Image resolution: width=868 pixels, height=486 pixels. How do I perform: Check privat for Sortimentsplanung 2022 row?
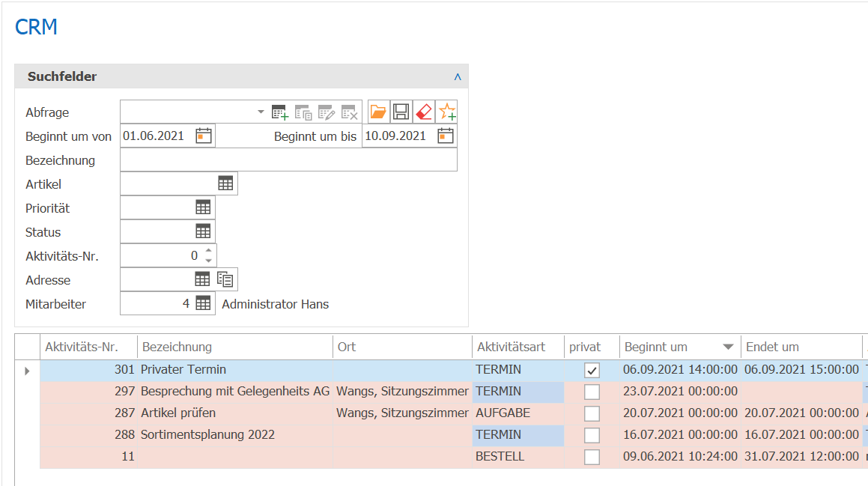592,435
